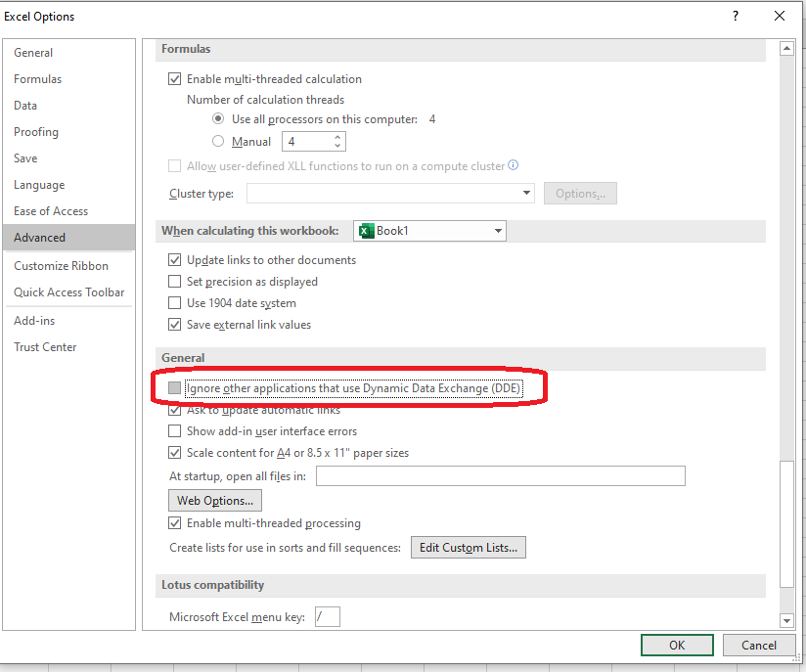Open the Book1 workbook dropdown
The width and height of the screenshot is (806, 672).
[x=429, y=231]
